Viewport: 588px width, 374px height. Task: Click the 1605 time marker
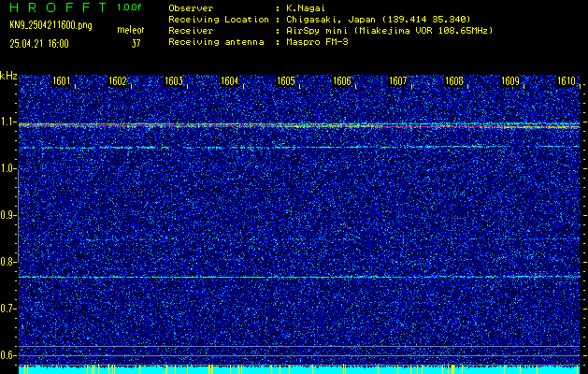point(286,81)
